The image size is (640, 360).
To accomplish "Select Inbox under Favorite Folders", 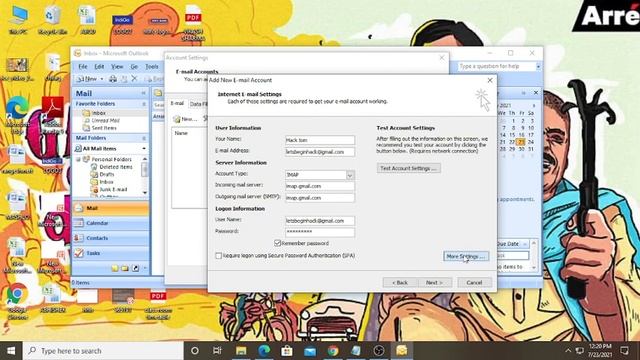I will [99, 113].
